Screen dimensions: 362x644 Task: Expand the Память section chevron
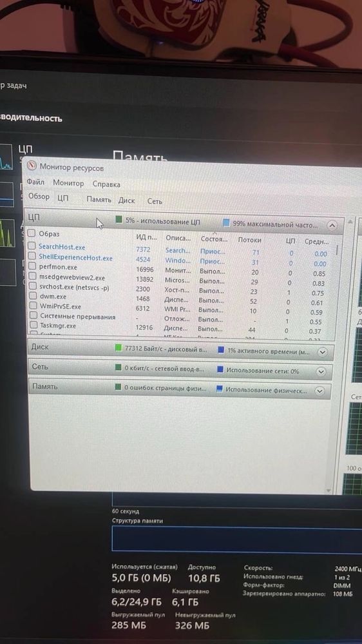click(321, 391)
